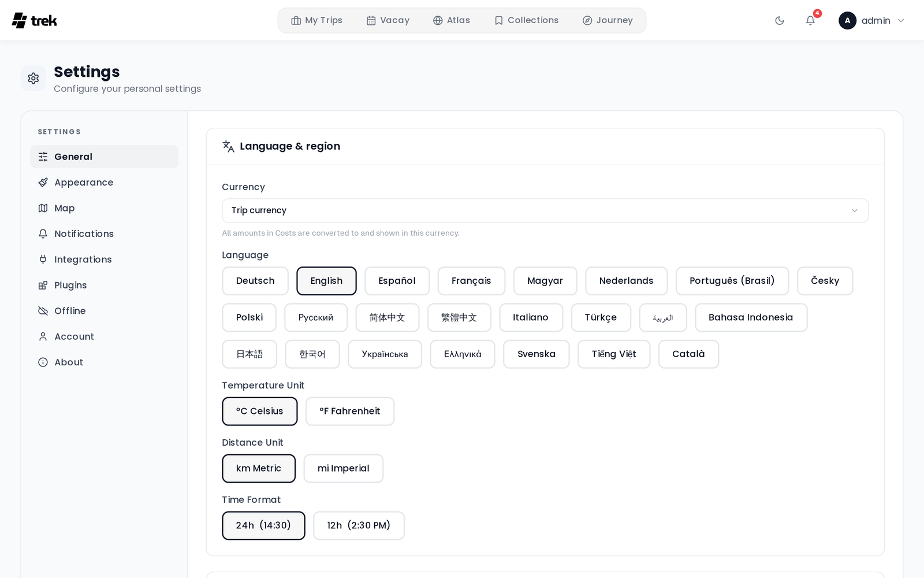Open Offline settings section

104,311
